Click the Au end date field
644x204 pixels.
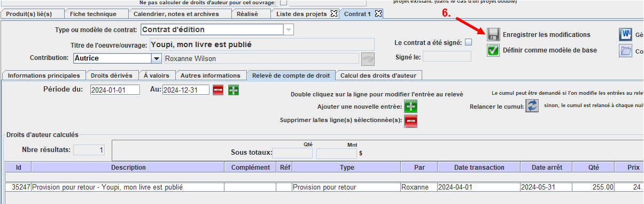click(x=186, y=90)
